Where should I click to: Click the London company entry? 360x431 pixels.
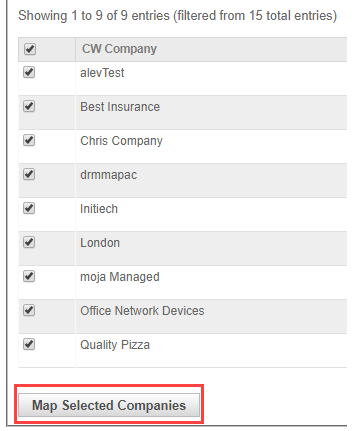coord(100,243)
